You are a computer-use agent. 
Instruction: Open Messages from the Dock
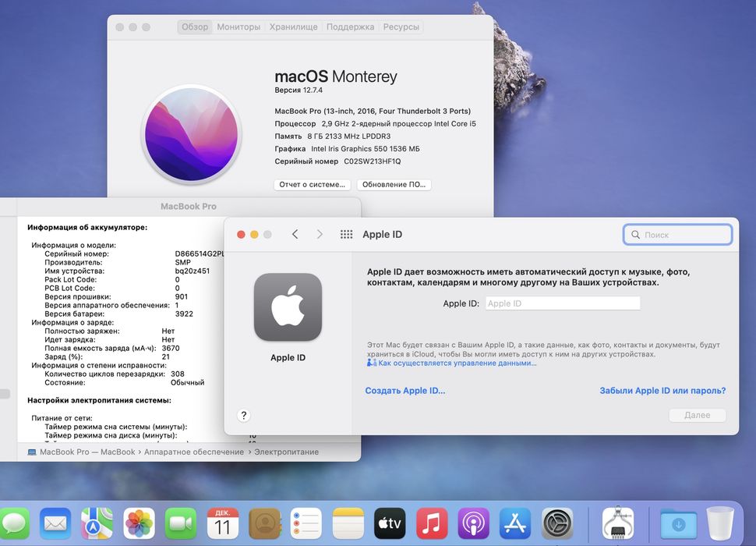point(14,523)
